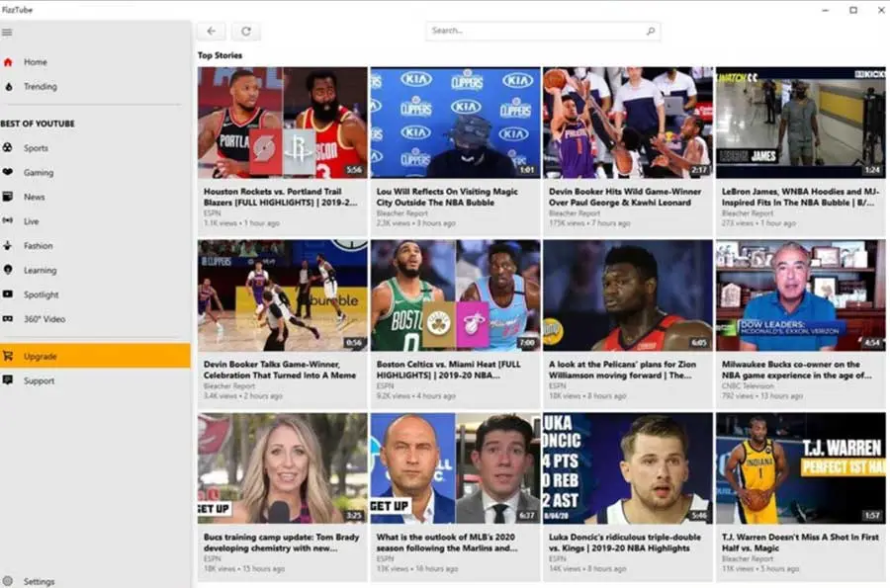Image resolution: width=890 pixels, height=588 pixels.
Task: Click the Spotlight play icon
Action: (7, 294)
